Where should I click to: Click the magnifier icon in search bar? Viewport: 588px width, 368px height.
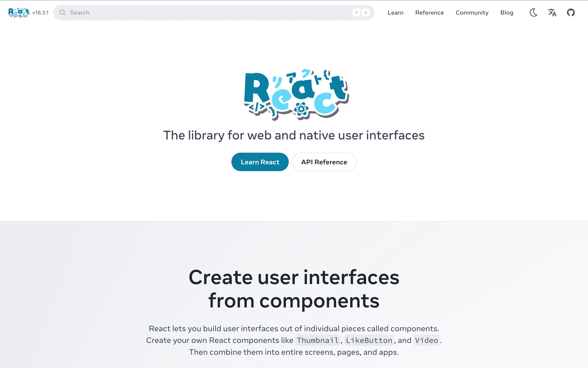[x=62, y=13]
